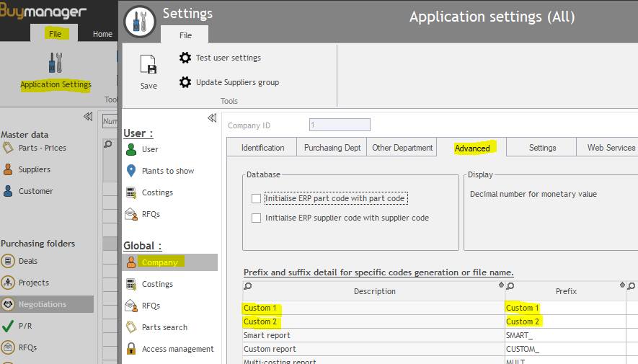Viewport: 638px width, 364px height.
Task: Open Access management padlock icon
Action: coord(131,349)
